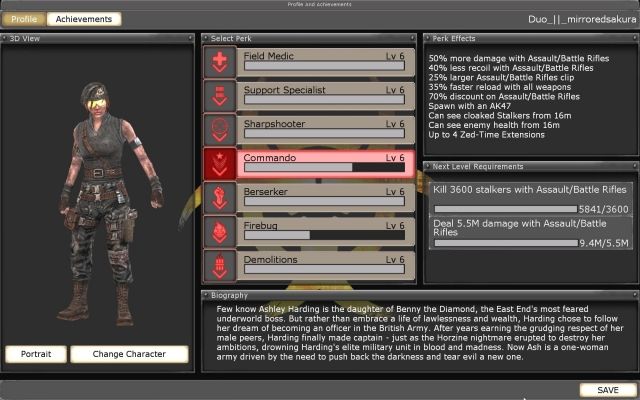The image size is (640, 400).
Task: Click the Field Medic progress bar
Action: (x=324, y=66)
